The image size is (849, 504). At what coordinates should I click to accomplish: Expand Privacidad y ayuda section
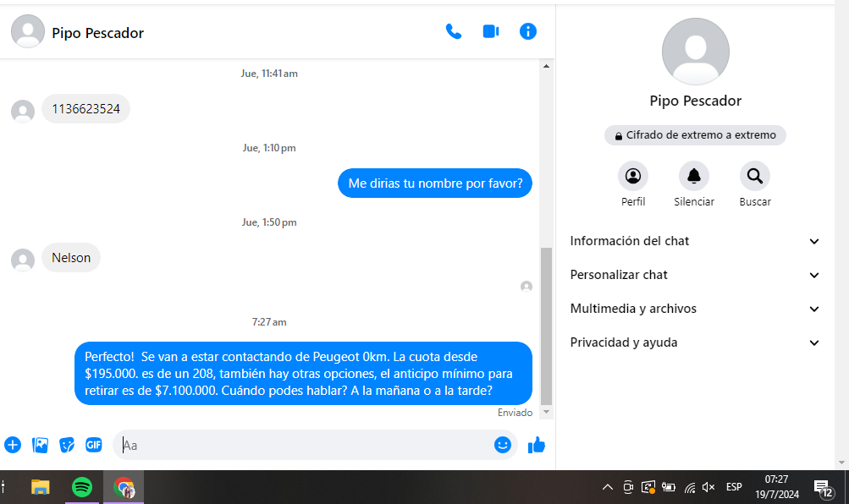click(x=692, y=342)
